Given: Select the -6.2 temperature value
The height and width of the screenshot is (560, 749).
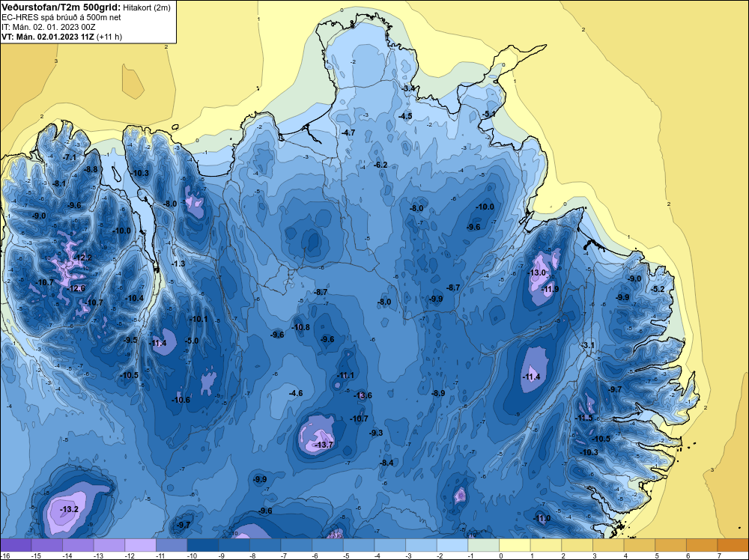Looking at the screenshot, I should click(380, 165).
